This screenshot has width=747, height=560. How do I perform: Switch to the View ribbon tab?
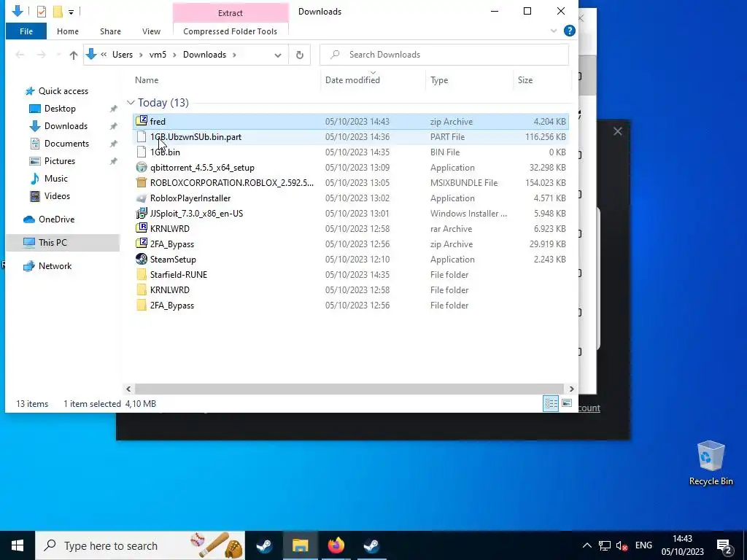pos(151,31)
